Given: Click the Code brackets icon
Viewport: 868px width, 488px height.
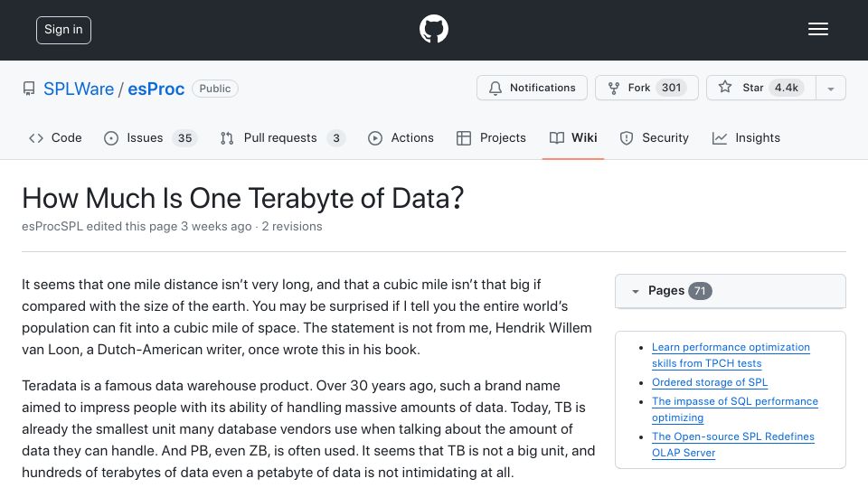Looking at the screenshot, I should (36, 137).
